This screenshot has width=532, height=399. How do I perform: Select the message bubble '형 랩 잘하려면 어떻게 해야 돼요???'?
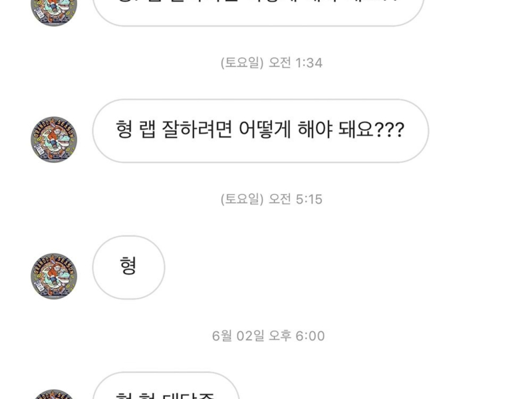click(260, 130)
